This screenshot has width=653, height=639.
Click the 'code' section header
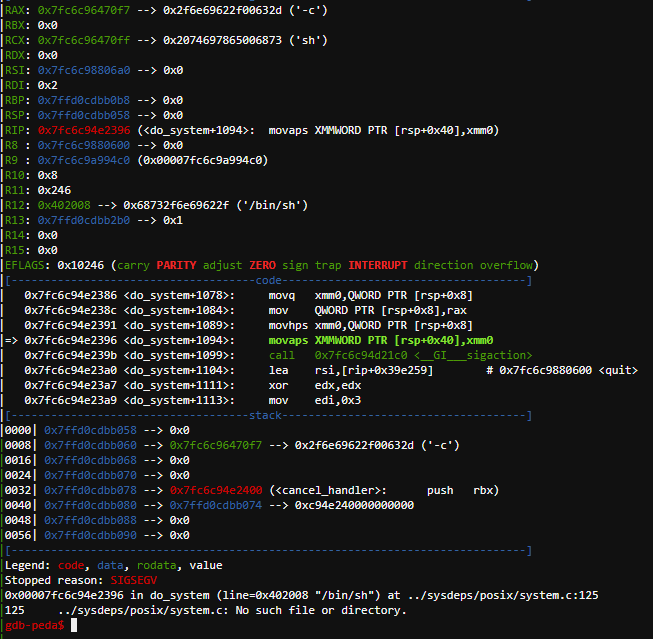coord(269,280)
